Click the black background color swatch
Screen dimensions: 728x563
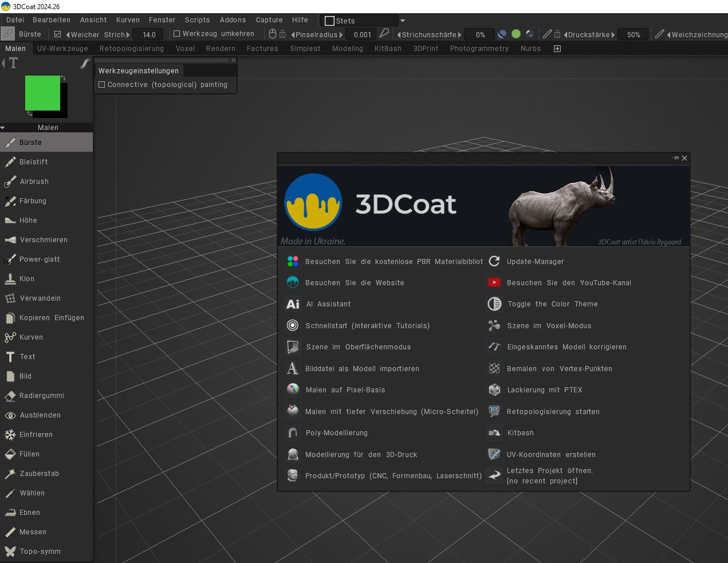[x=64, y=102]
